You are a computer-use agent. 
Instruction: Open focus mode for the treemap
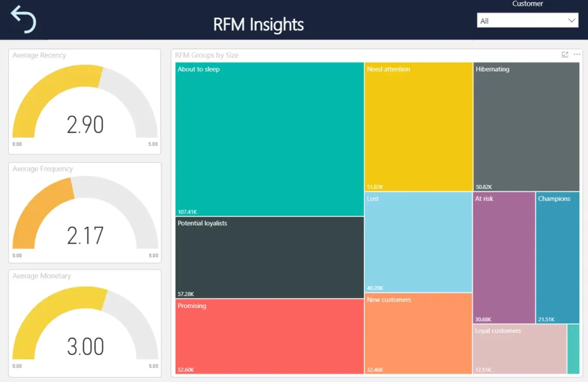565,55
